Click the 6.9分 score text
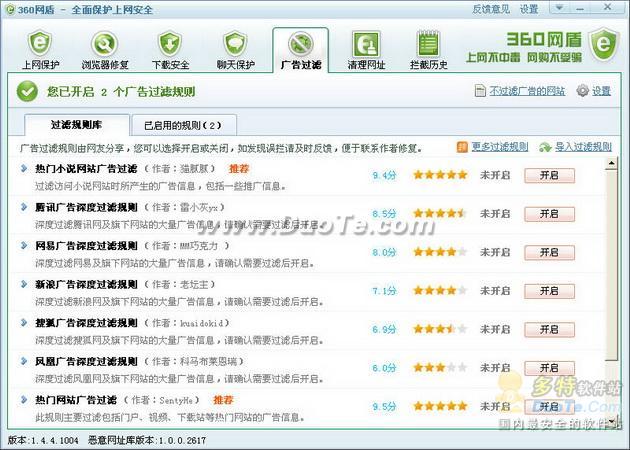 point(384,329)
